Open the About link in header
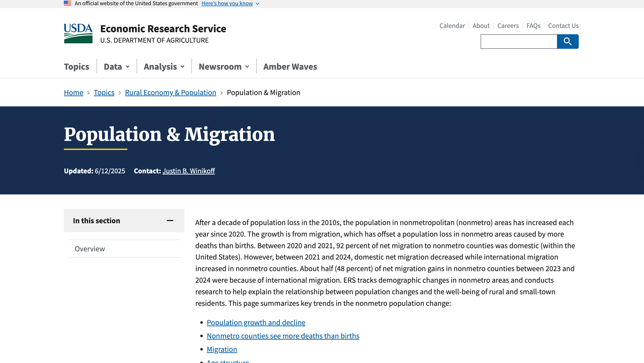This screenshot has width=644, height=363. coord(481,26)
